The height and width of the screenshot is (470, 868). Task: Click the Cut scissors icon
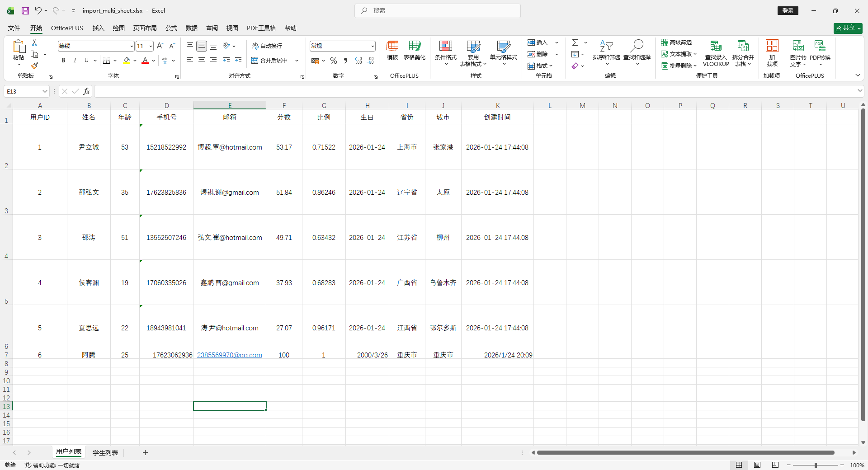(34, 42)
